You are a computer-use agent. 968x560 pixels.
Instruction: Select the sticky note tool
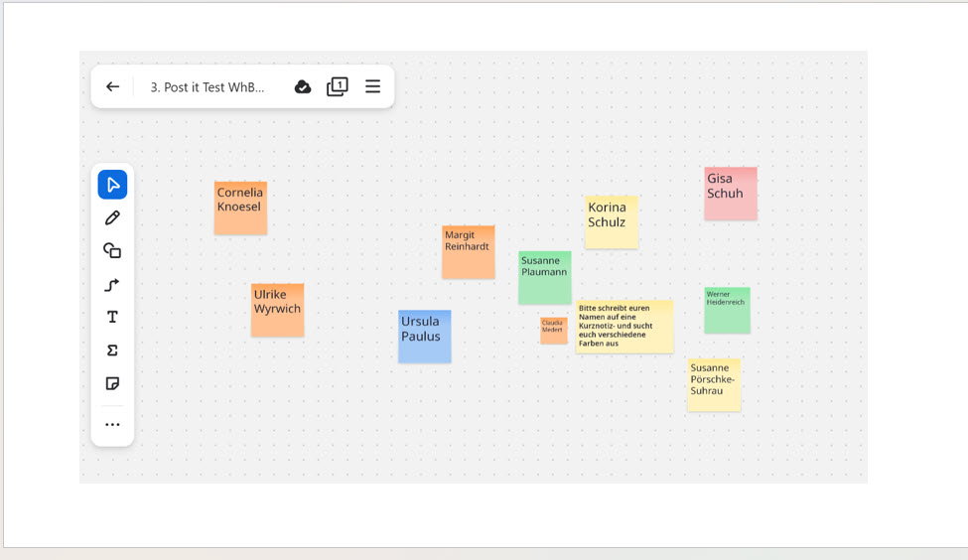[x=112, y=383]
